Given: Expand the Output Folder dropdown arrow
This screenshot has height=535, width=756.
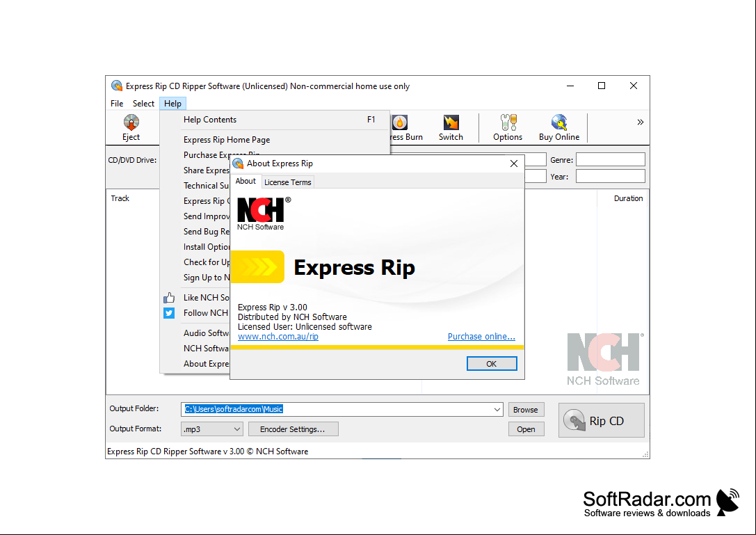Looking at the screenshot, I should click(497, 410).
